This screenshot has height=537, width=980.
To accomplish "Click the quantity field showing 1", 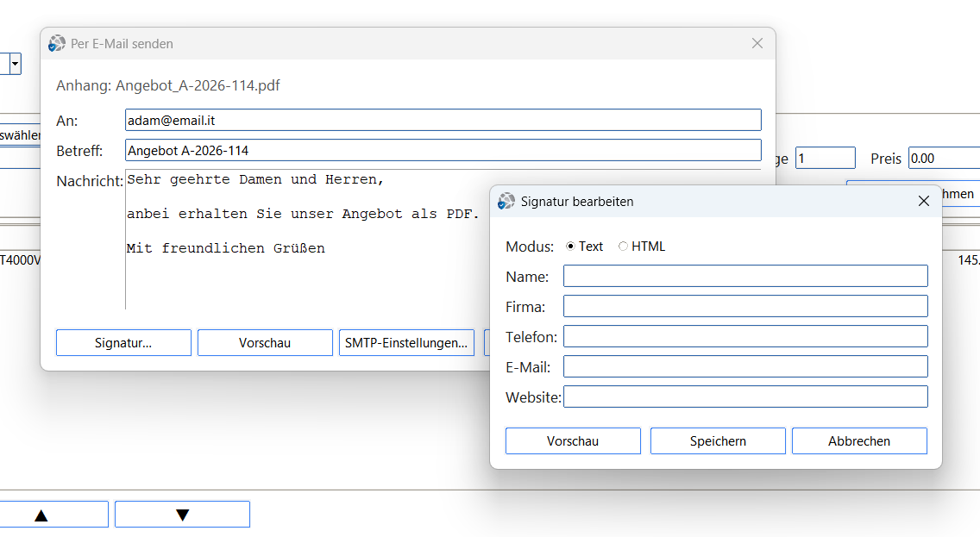I will pyautogui.click(x=825, y=158).
